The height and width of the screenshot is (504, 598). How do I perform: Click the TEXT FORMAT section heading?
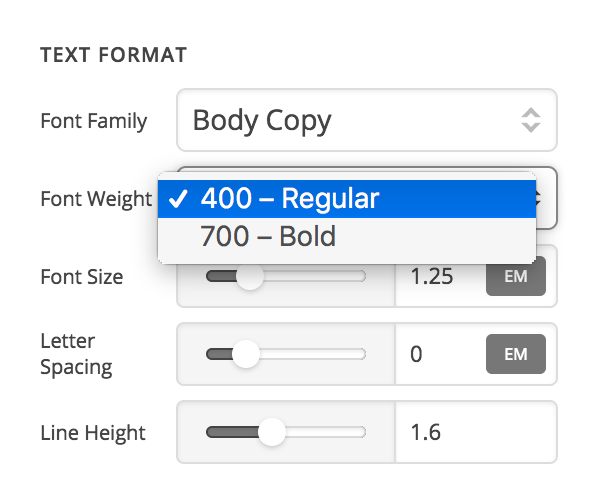click(114, 55)
